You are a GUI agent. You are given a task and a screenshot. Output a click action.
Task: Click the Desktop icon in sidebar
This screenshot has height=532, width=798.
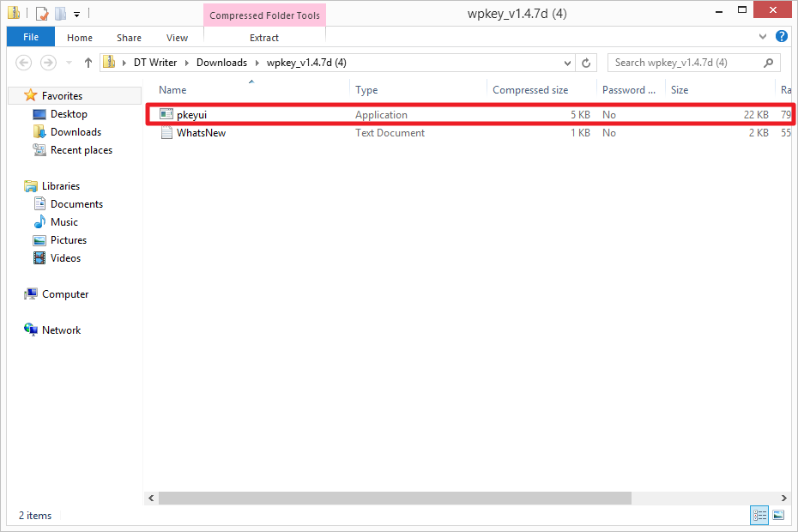pyautogui.click(x=39, y=114)
